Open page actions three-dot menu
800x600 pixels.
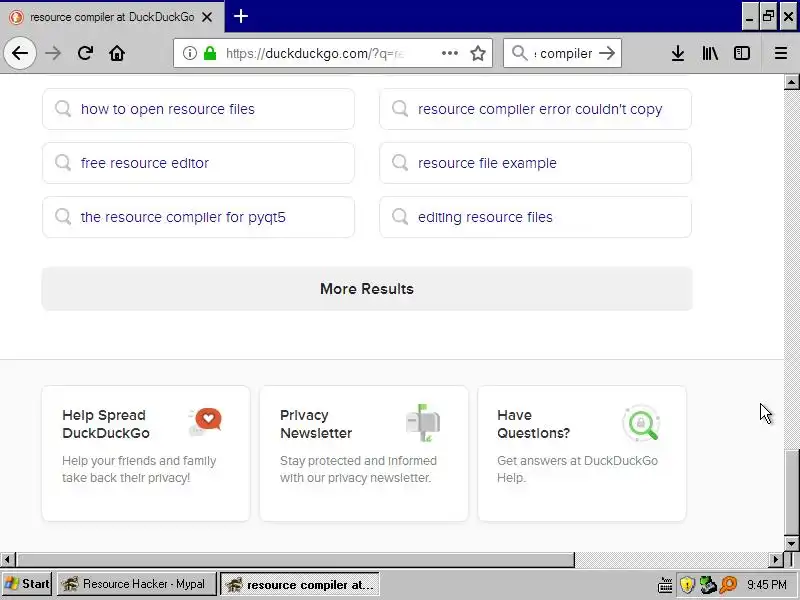coord(449,53)
